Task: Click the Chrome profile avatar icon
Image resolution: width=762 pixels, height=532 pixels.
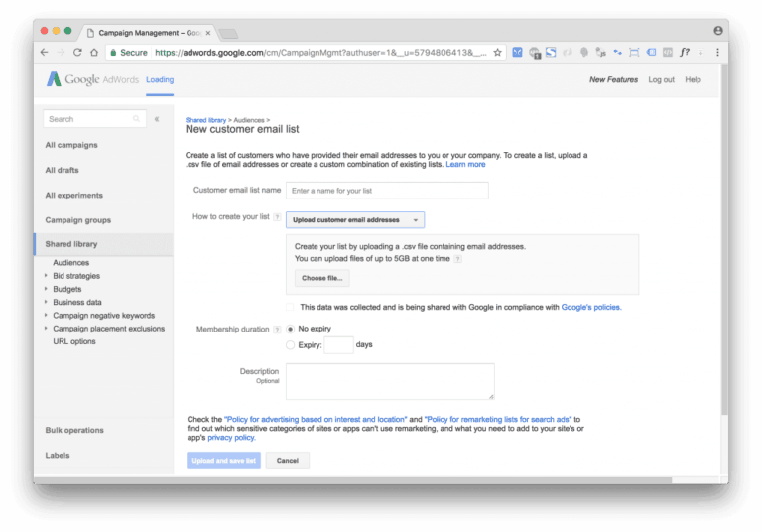Action: click(717, 30)
